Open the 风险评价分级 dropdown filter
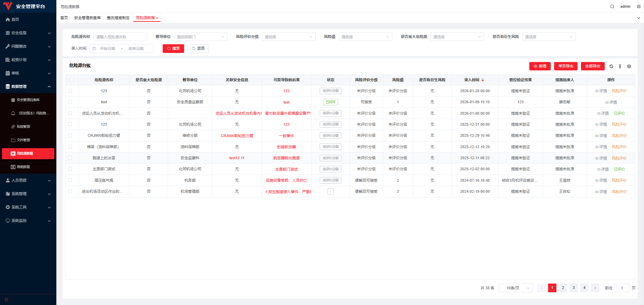This screenshot has height=305, width=644. click(x=288, y=37)
